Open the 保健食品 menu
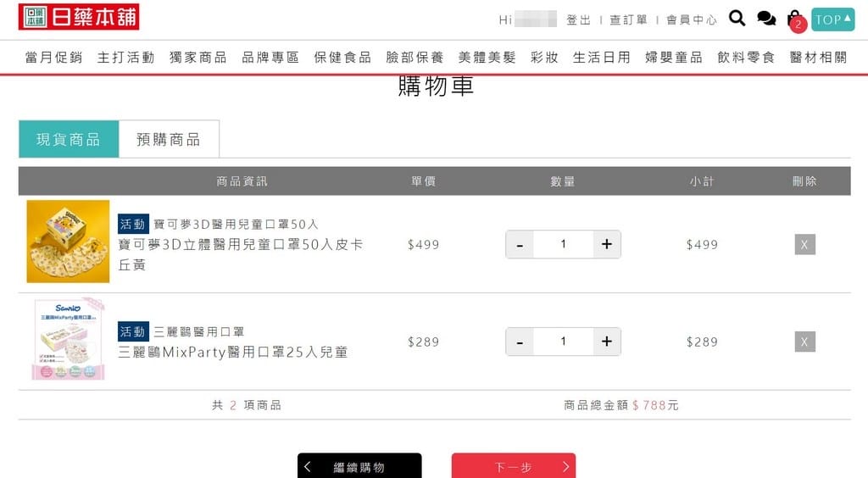 tap(342, 57)
